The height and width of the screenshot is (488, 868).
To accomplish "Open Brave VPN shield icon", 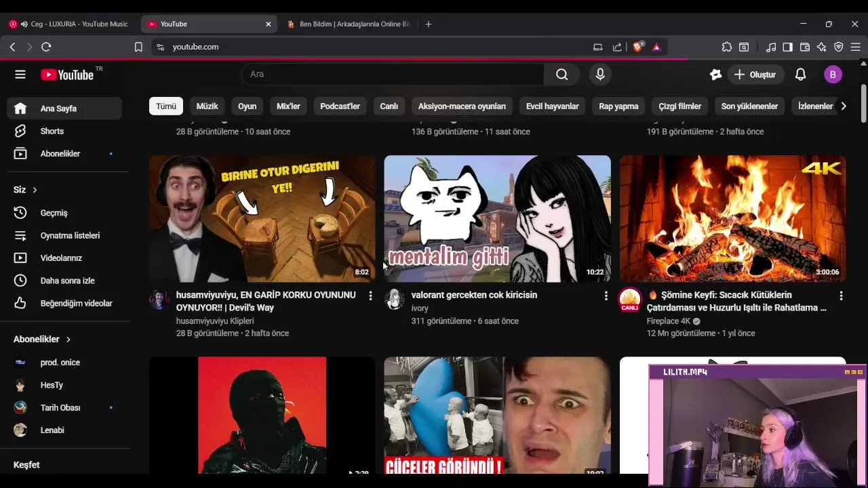I will [x=839, y=47].
